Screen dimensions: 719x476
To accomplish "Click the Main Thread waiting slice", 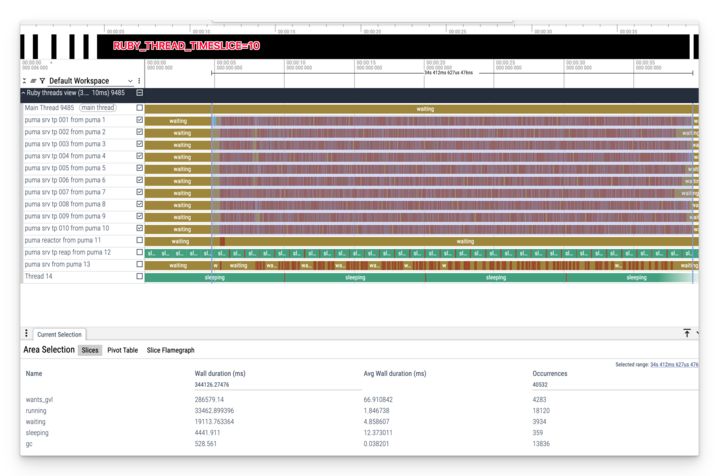I will 421,109.
